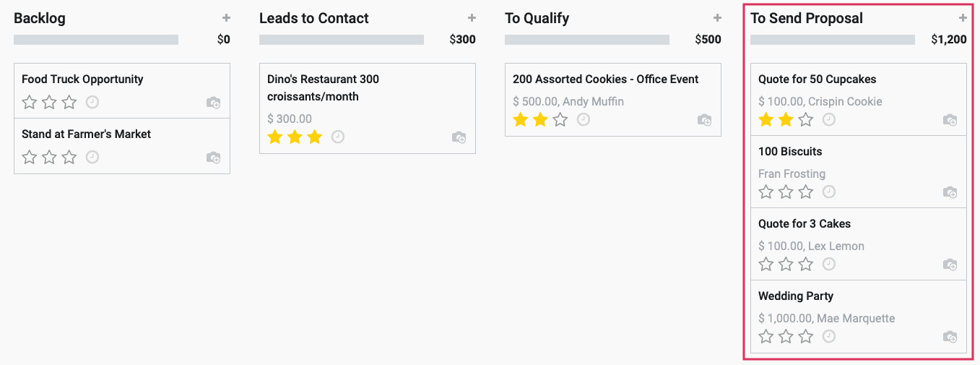Click plus icon in Leads to Contact column
The height and width of the screenshot is (365, 980).
[472, 18]
